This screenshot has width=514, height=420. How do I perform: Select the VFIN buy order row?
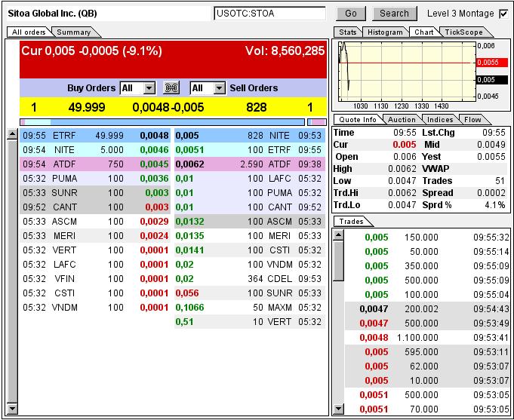(95, 279)
